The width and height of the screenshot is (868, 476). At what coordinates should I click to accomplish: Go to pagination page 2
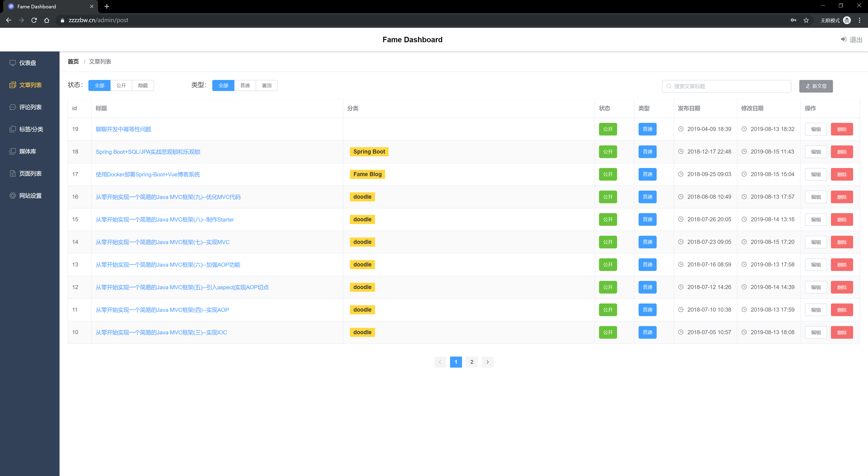point(471,362)
